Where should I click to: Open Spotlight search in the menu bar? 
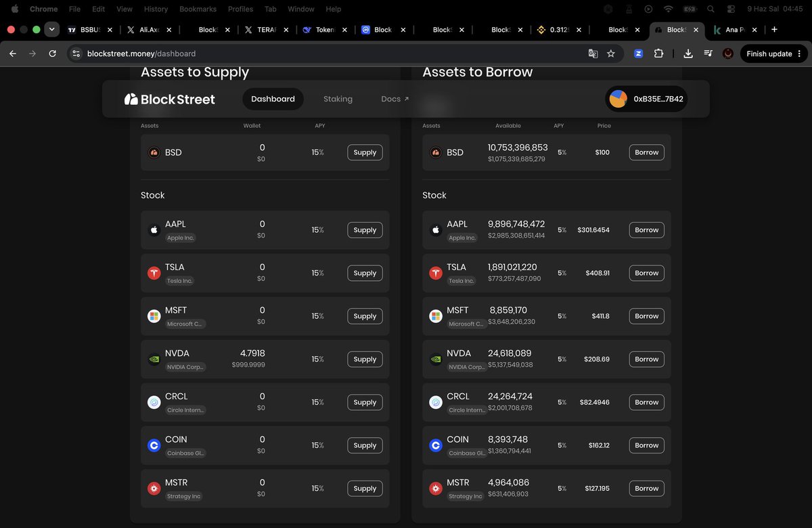(x=710, y=9)
